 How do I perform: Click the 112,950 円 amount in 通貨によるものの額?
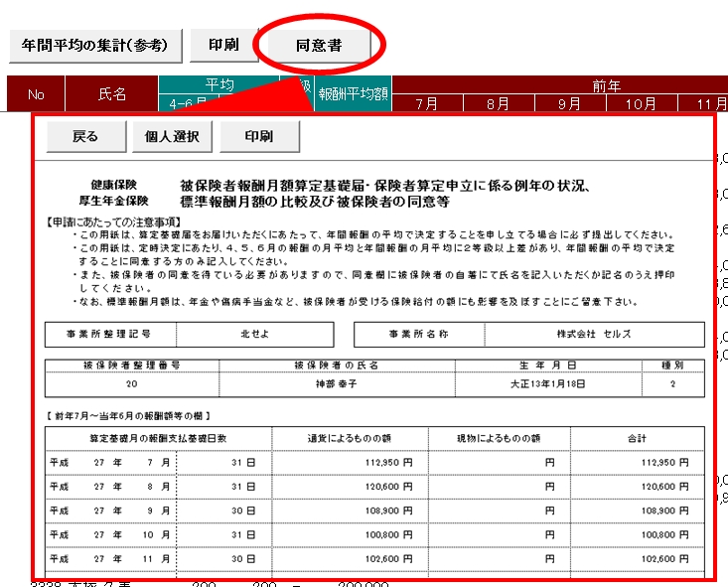click(389, 463)
